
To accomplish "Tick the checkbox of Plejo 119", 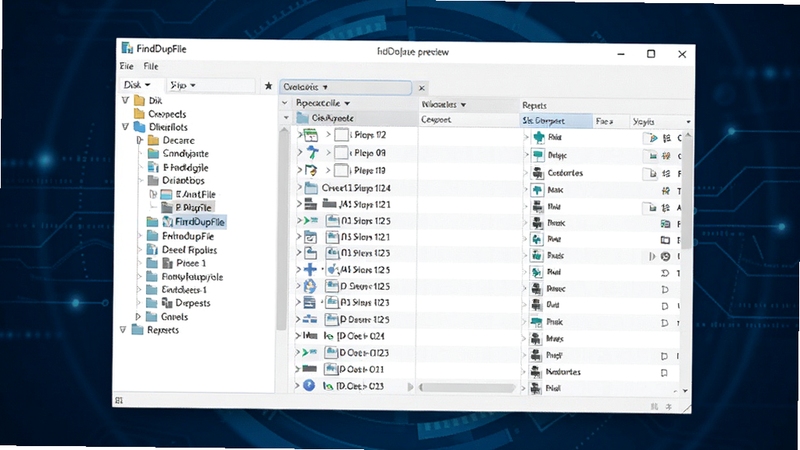I will click(x=341, y=170).
